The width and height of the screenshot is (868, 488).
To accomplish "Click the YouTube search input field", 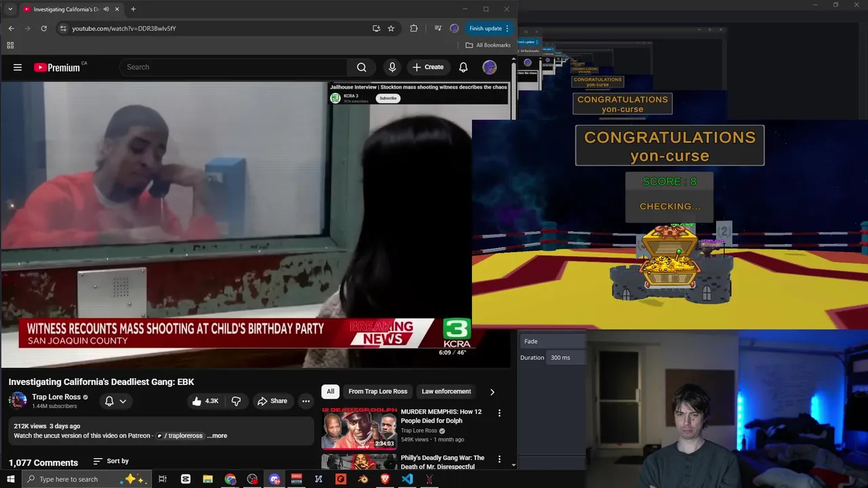I will click(234, 67).
